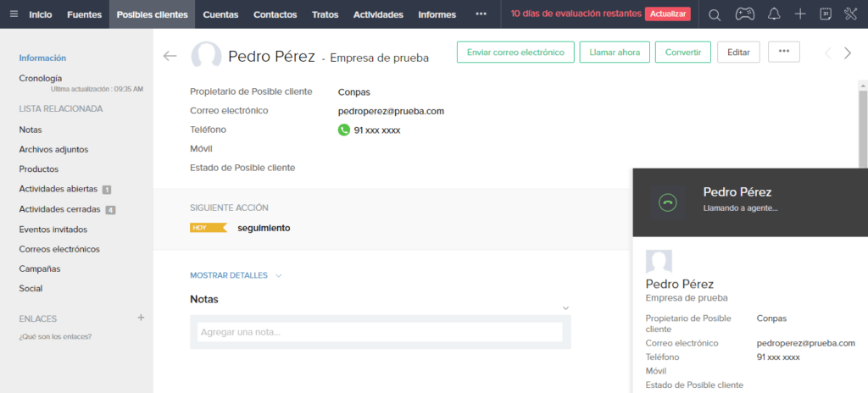Go back using the left arrow icon
The width and height of the screenshot is (868, 393).
pyautogui.click(x=170, y=55)
